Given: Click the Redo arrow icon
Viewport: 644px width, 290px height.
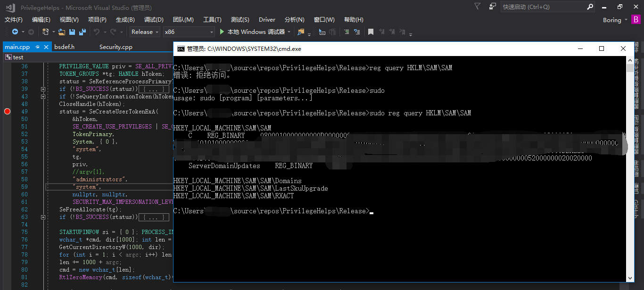Looking at the screenshot, I should (113, 32).
